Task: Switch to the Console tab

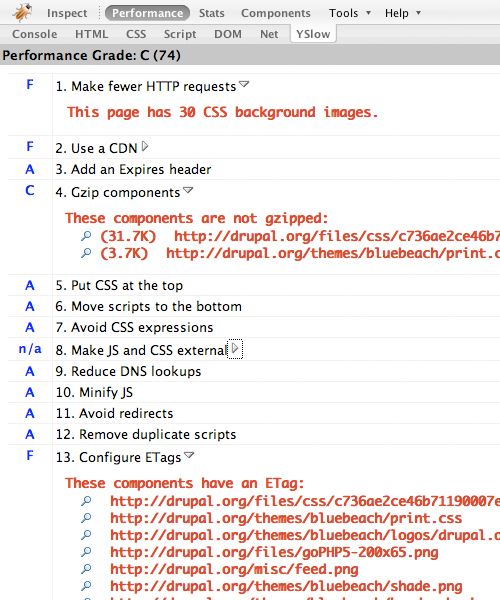Action: click(x=34, y=34)
